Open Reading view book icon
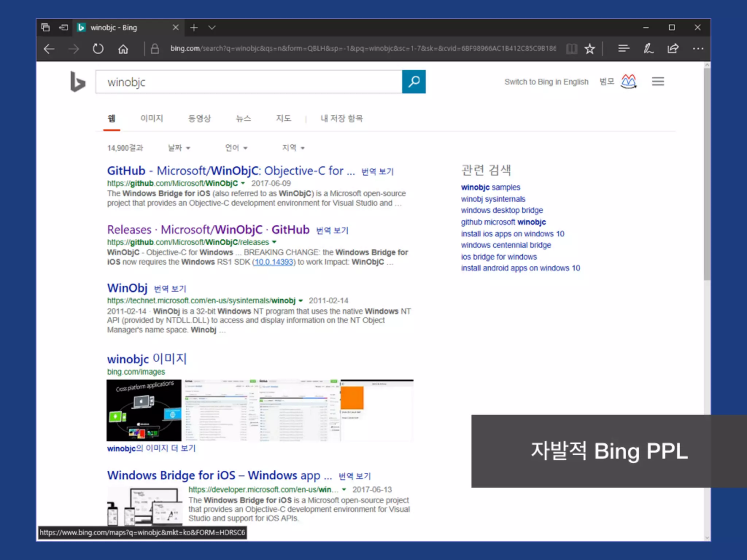Viewport: 747px width, 560px height. tap(572, 48)
